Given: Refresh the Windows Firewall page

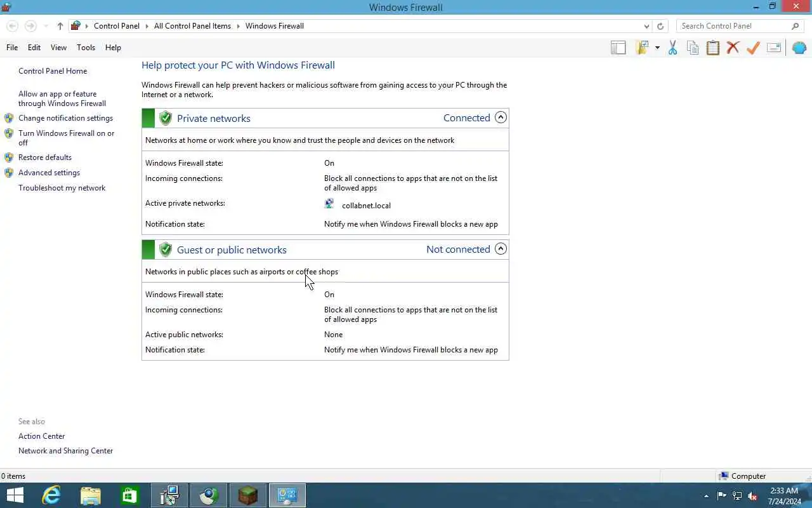Looking at the screenshot, I should [x=660, y=26].
